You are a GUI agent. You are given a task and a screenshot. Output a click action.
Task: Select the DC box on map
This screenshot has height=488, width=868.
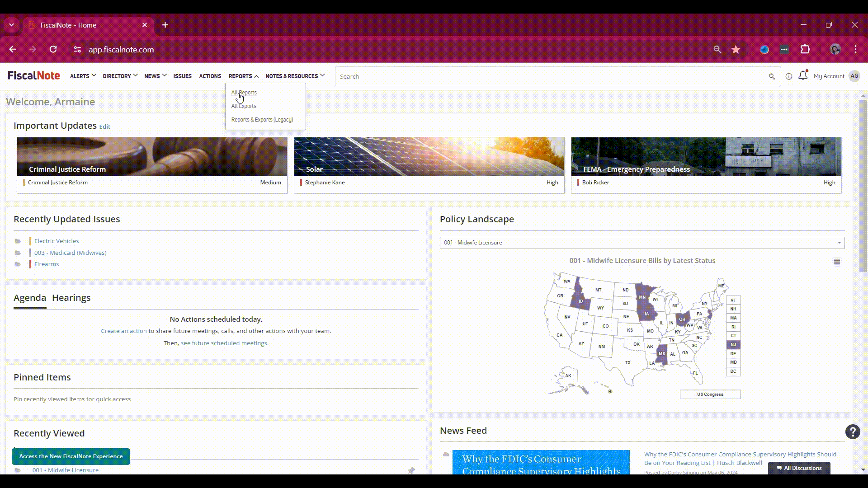click(733, 371)
